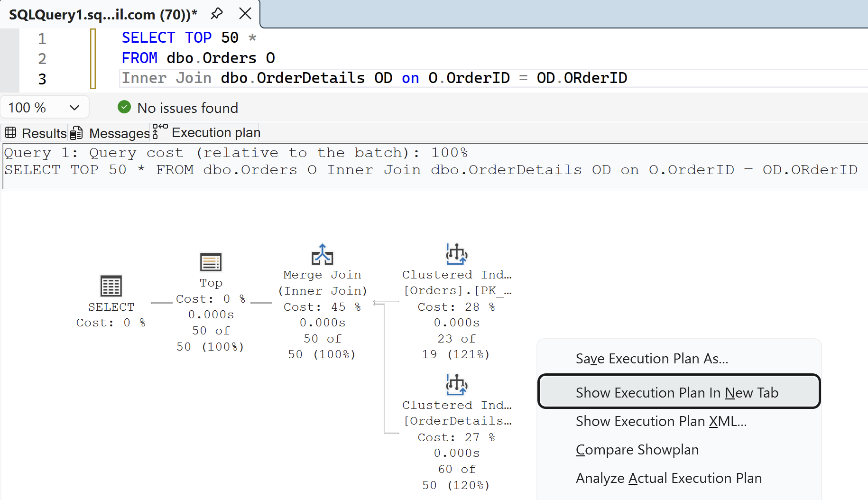Select the Top operator icon
The height and width of the screenshot is (500, 868).
[x=211, y=262]
